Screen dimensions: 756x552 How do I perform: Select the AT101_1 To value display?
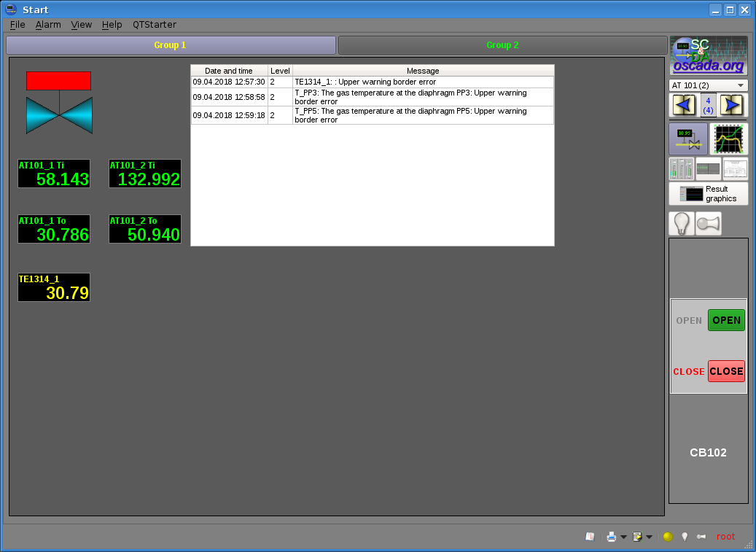(54, 229)
